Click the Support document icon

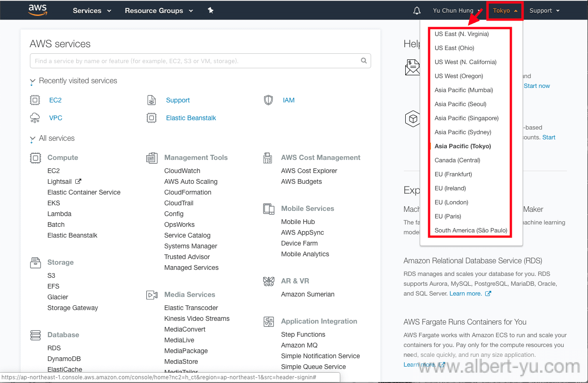tap(151, 100)
